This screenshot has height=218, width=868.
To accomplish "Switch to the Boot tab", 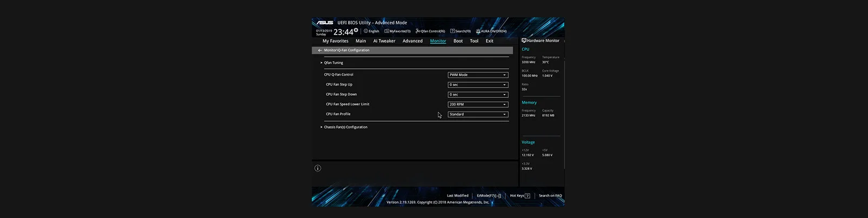I will tap(458, 41).
